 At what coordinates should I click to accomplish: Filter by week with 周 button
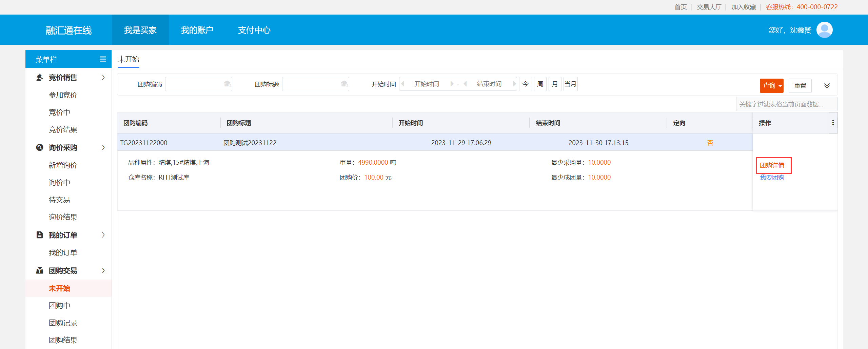[540, 84]
